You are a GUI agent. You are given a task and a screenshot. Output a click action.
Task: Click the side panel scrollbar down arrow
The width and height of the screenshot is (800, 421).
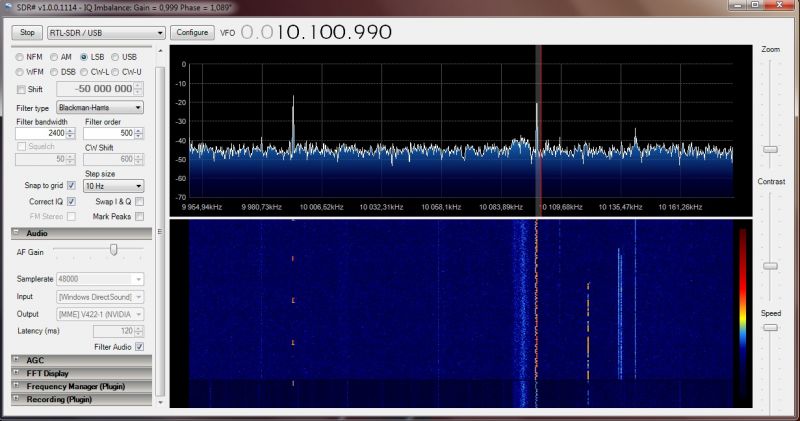point(160,403)
